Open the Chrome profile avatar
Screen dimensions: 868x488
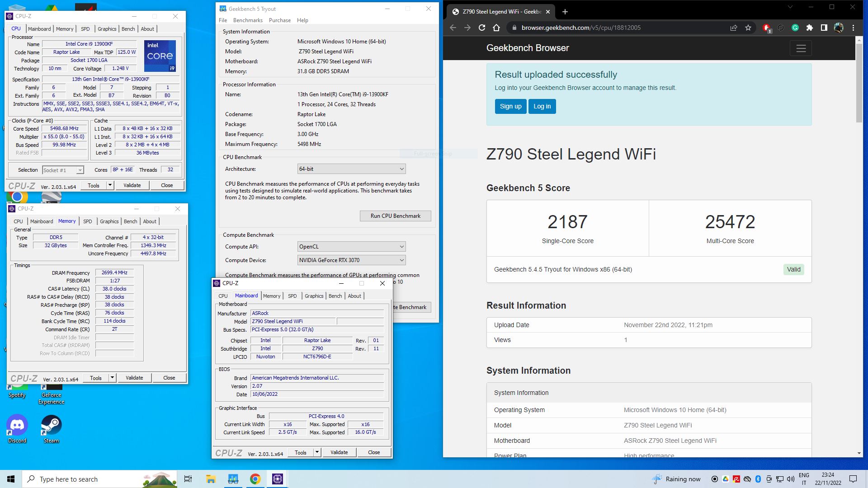[x=839, y=28]
